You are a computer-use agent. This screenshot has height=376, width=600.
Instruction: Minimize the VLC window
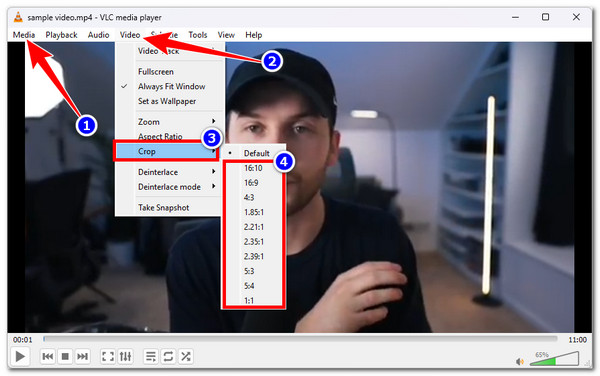515,17
